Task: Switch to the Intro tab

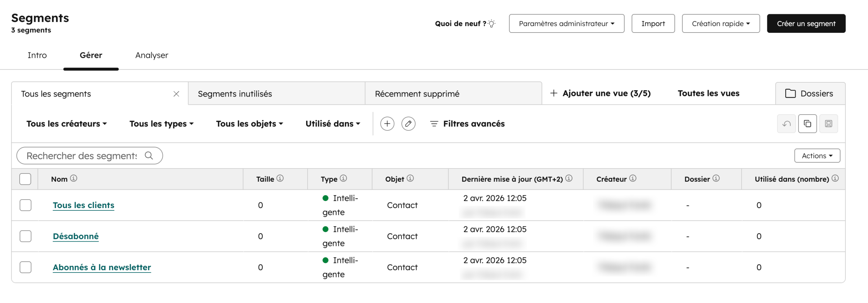Action: pos(37,55)
